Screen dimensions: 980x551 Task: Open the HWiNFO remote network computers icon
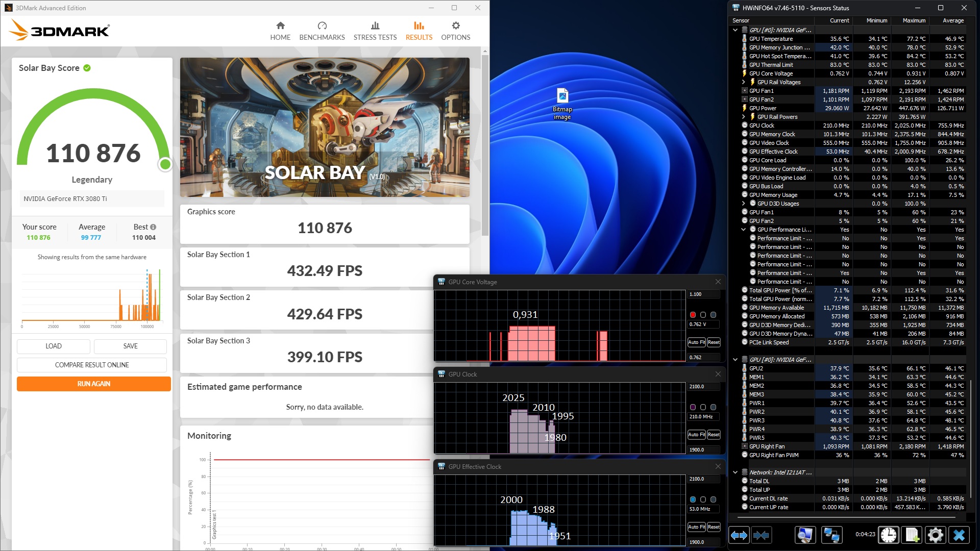[x=831, y=535]
